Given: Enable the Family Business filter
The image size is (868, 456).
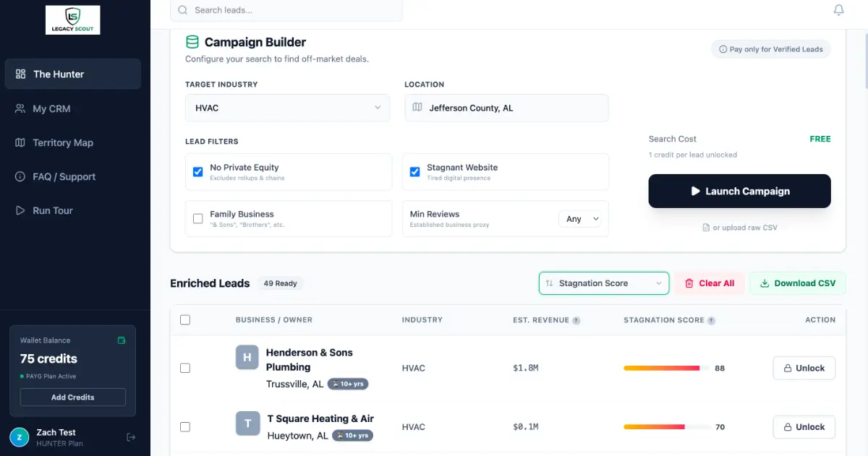Looking at the screenshot, I should tap(197, 218).
